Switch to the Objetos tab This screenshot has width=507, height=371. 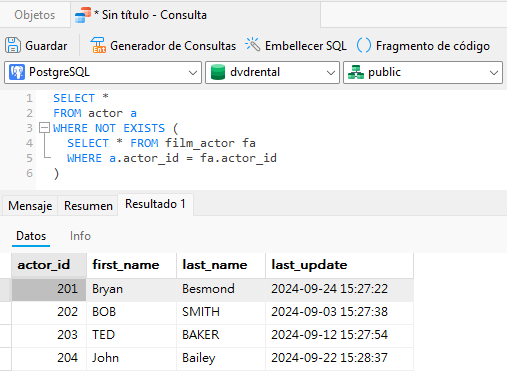35,15
